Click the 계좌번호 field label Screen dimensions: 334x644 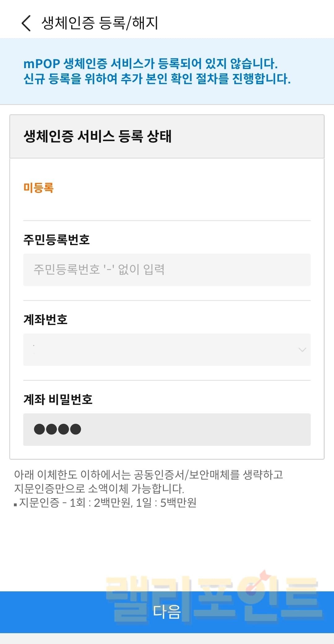click(x=45, y=320)
